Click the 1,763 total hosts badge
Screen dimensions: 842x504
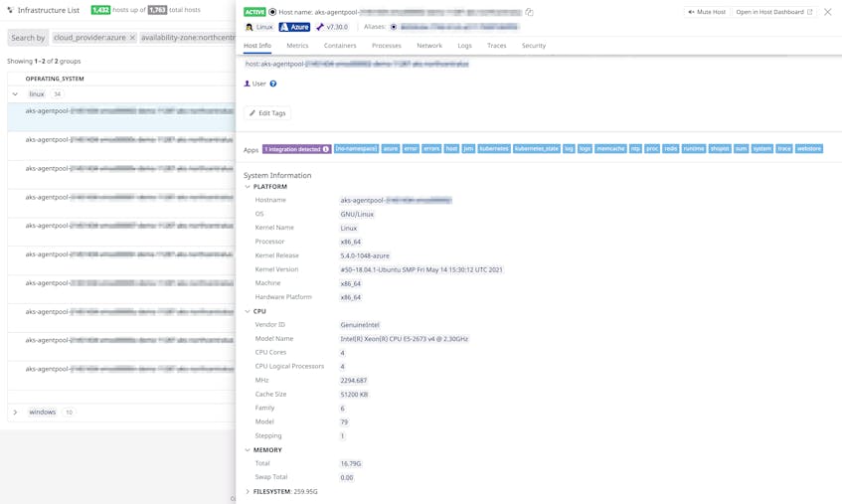tap(157, 10)
